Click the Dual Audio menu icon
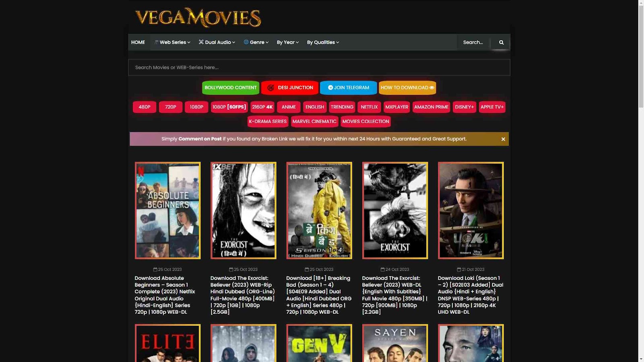644x362 pixels. click(201, 42)
